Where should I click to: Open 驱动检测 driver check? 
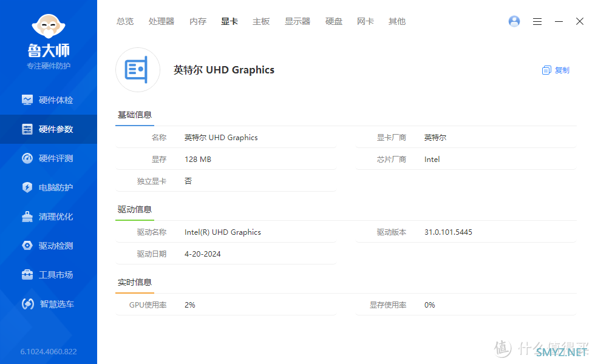[48, 246]
